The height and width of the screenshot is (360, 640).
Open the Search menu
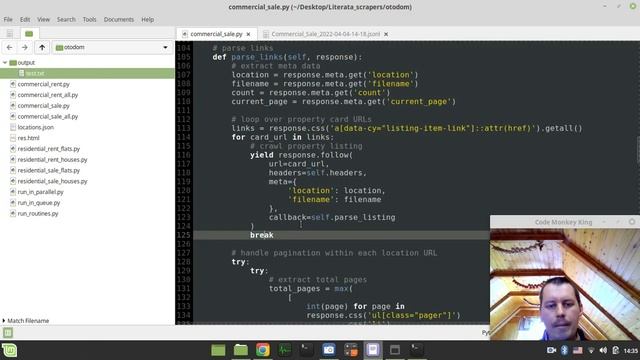(66, 19)
